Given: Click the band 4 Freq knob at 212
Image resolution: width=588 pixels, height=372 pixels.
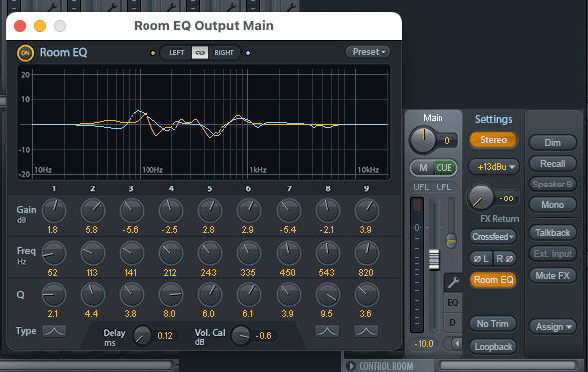Looking at the screenshot, I should 171,253.
